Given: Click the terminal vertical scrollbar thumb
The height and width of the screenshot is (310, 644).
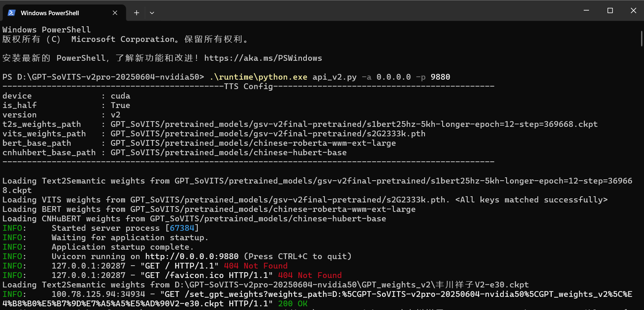Looking at the screenshot, I should pos(642,39).
